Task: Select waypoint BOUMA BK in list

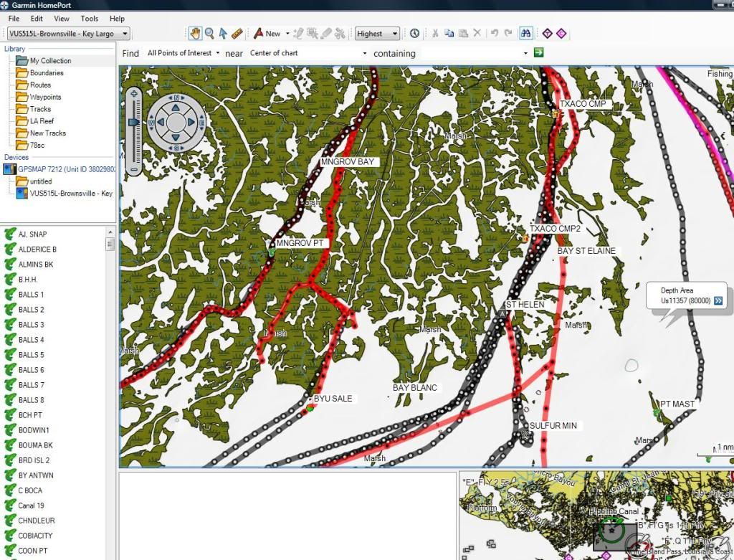Action: (x=36, y=445)
